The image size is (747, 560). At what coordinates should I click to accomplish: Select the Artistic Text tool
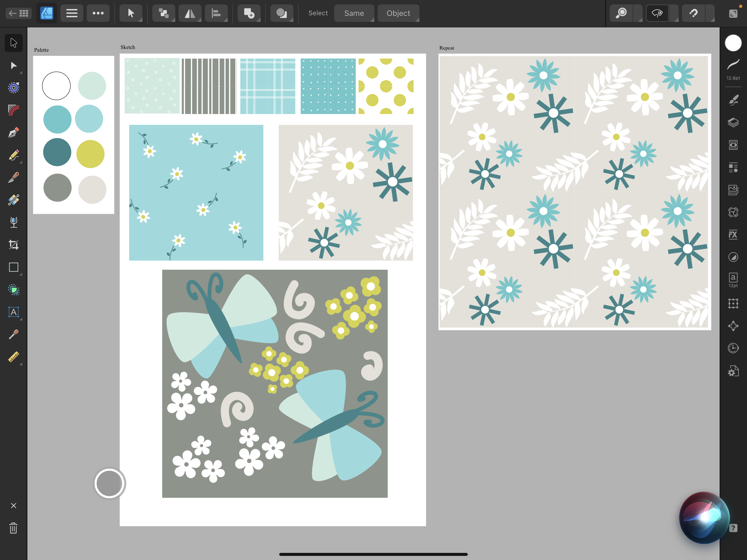click(13, 312)
